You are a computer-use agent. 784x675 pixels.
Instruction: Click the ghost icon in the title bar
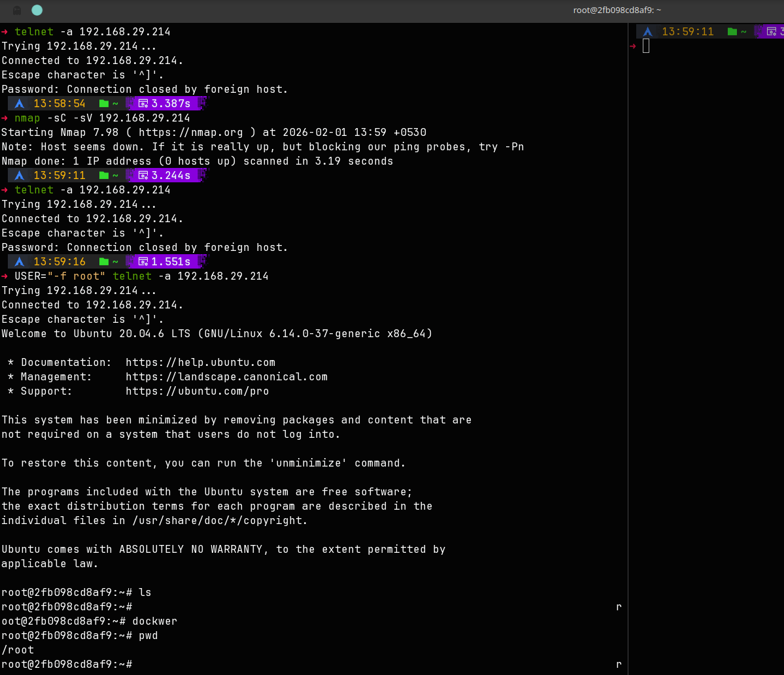click(x=17, y=10)
